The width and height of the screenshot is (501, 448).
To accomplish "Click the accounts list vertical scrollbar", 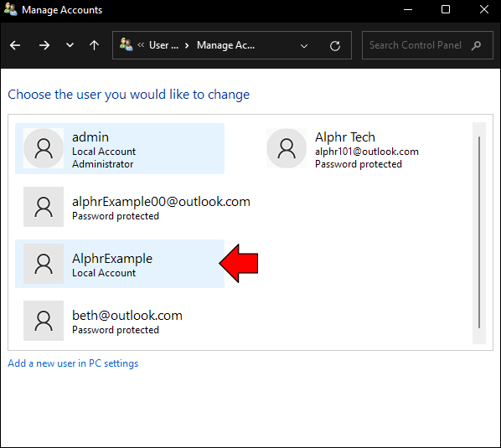I will coord(479,233).
